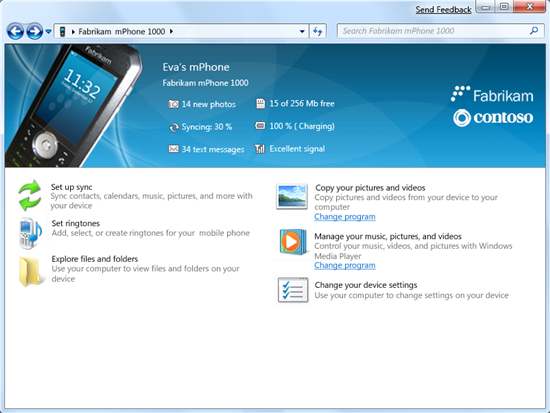Open Manage your music, pictures, and videos
Viewport: 550px width, 413px height.
(x=388, y=237)
